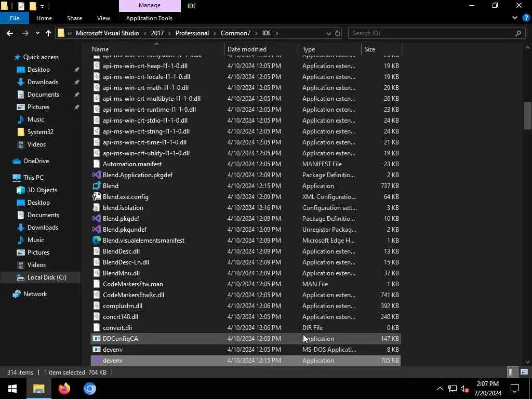The height and width of the screenshot is (399, 532).
Task: Select This PC in navigation pane
Action: 33,178
